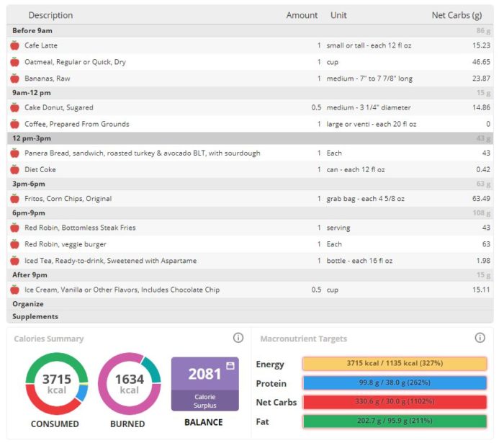Sort by the Description column header
This screenshot has width=504, height=443.
50,15
